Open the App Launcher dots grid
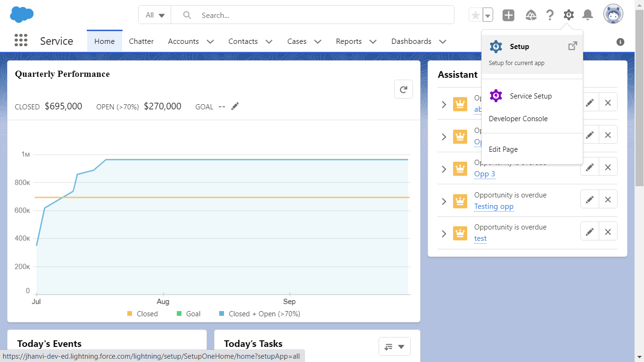 pyautogui.click(x=21, y=41)
